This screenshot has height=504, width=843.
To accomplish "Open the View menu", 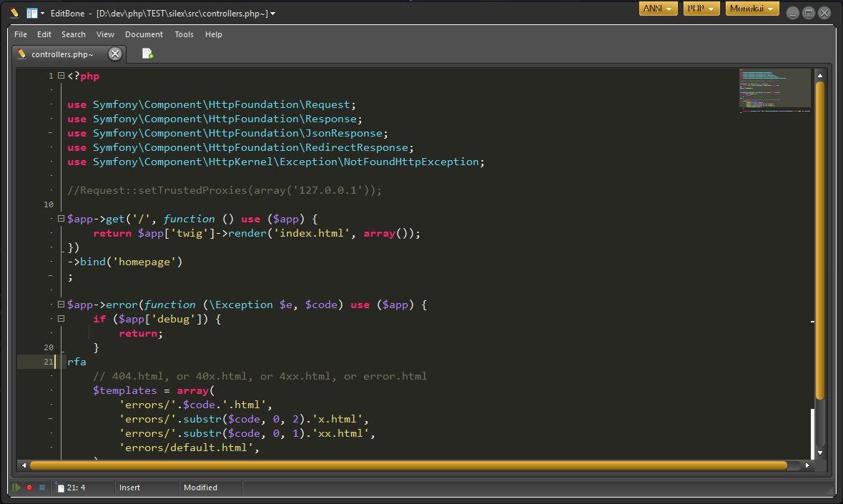I will pyautogui.click(x=105, y=34).
